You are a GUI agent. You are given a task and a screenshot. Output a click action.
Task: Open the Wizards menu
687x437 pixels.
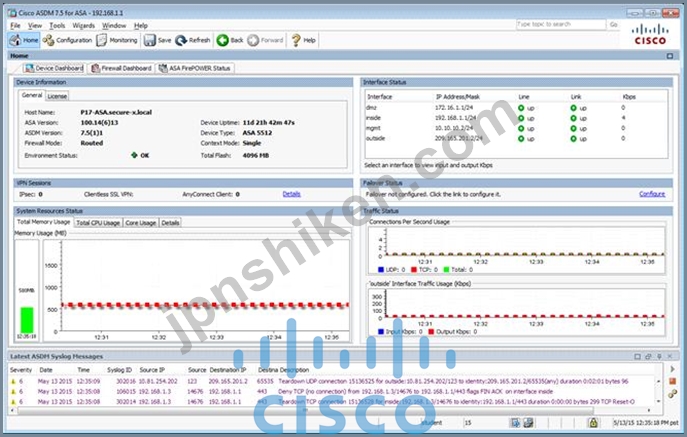pyautogui.click(x=84, y=25)
